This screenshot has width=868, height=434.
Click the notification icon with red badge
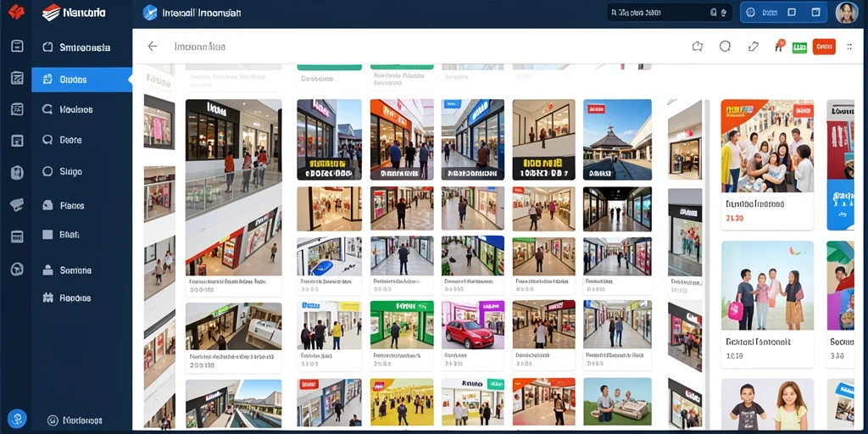tap(780, 46)
